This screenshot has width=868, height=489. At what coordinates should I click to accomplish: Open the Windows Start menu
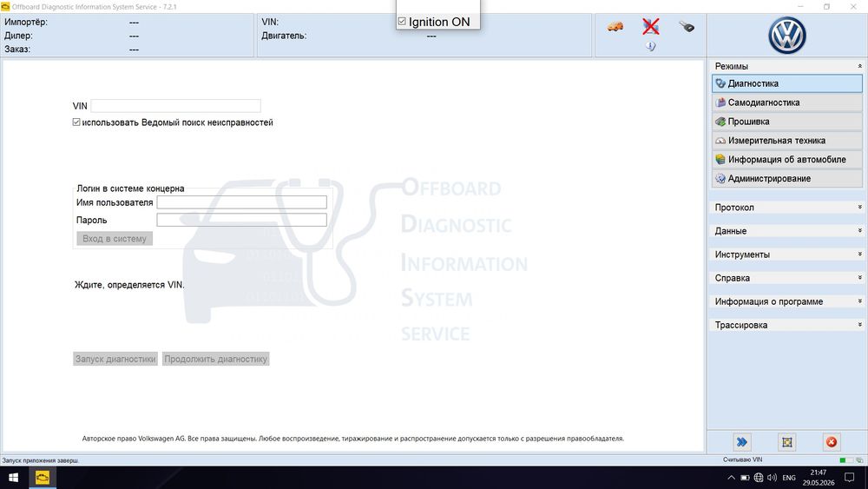(x=13, y=478)
